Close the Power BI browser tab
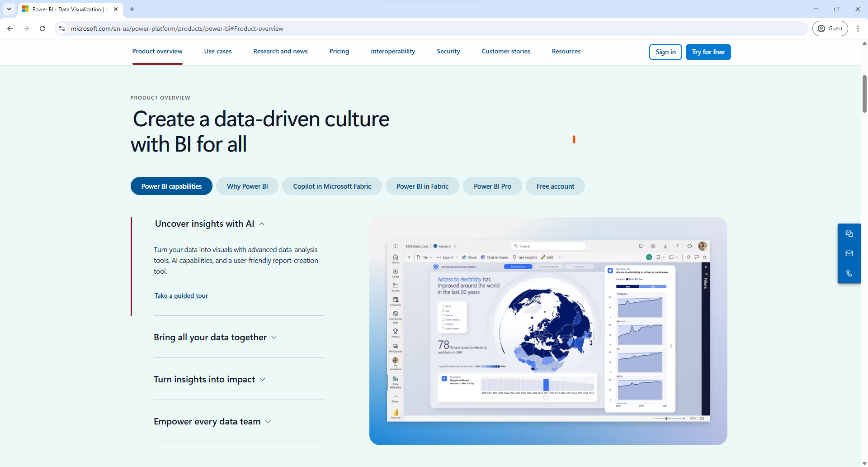 click(x=116, y=9)
